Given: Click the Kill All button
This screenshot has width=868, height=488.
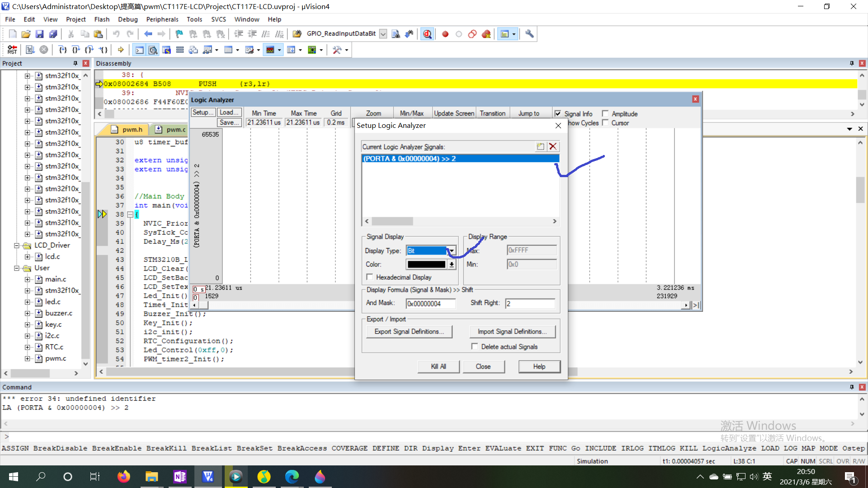Looking at the screenshot, I should click(x=438, y=366).
